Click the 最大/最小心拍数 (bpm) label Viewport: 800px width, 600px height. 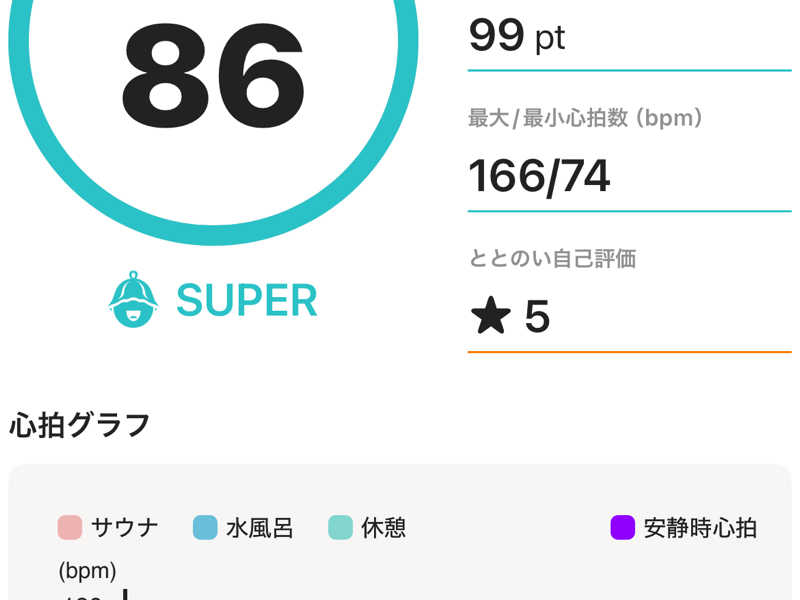tap(585, 118)
